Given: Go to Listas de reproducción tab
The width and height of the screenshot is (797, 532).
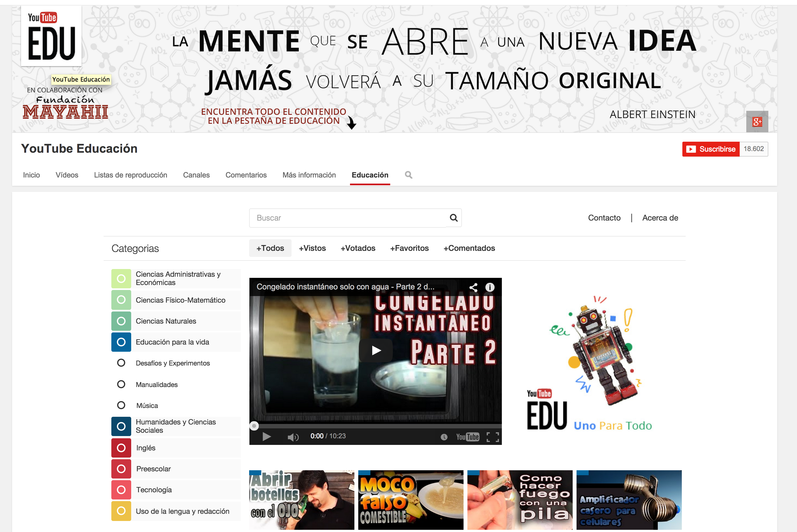Looking at the screenshot, I should click(131, 175).
